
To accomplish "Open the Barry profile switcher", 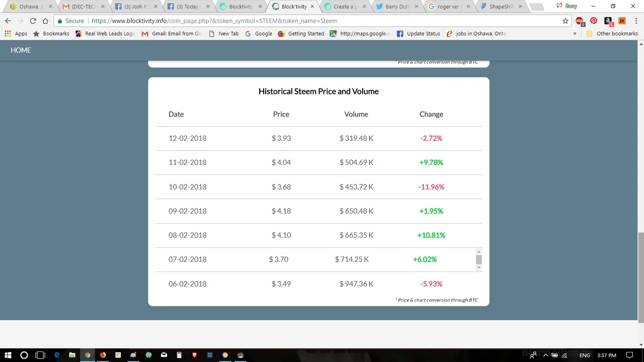I will click(x=567, y=6).
